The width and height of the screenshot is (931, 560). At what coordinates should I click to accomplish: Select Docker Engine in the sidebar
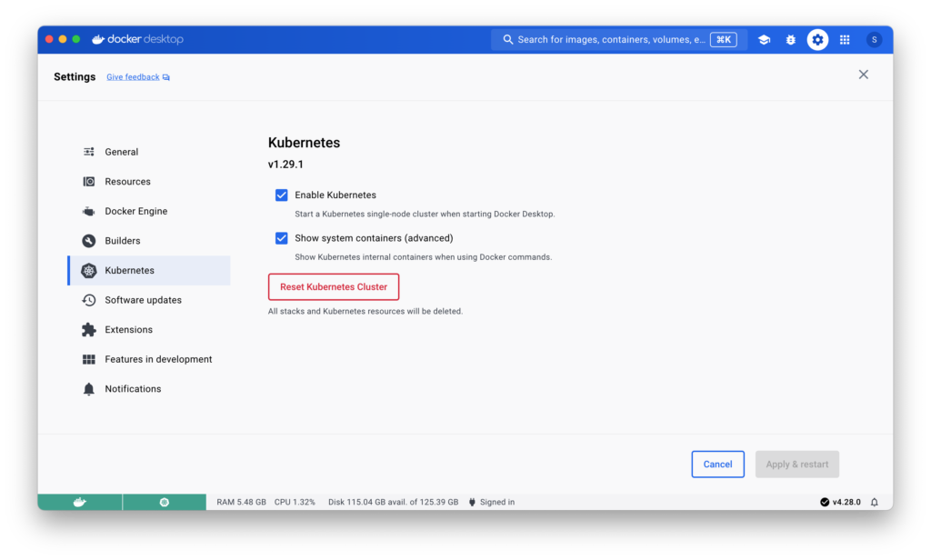[x=135, y=211]
